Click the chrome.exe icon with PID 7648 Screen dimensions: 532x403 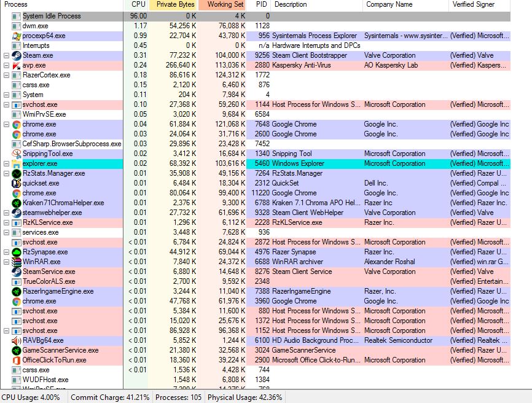tap(17, 124)
